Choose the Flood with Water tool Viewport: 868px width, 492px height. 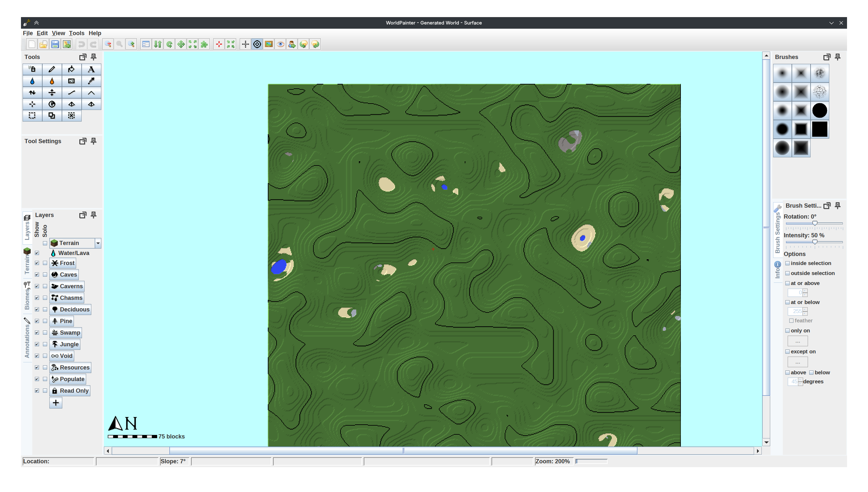coord(32,81)
